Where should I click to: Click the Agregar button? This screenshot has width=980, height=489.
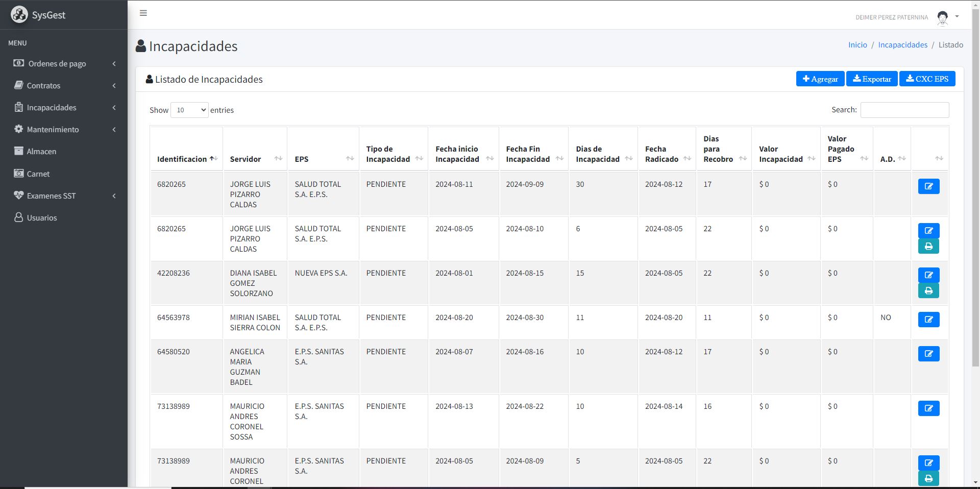(x=820, y=79)
